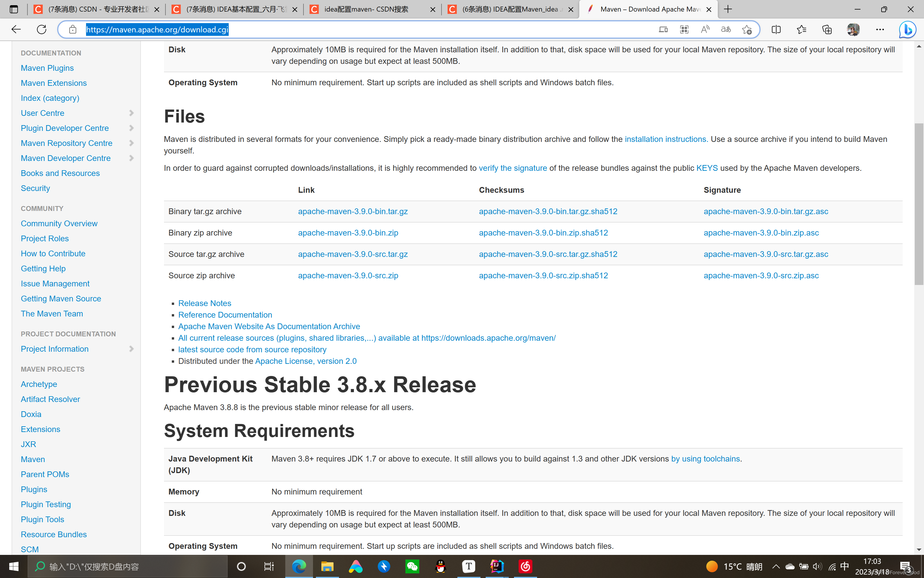Open Windows Start menu
Screen dimensions: 924x578
click(x=14, y=566)
